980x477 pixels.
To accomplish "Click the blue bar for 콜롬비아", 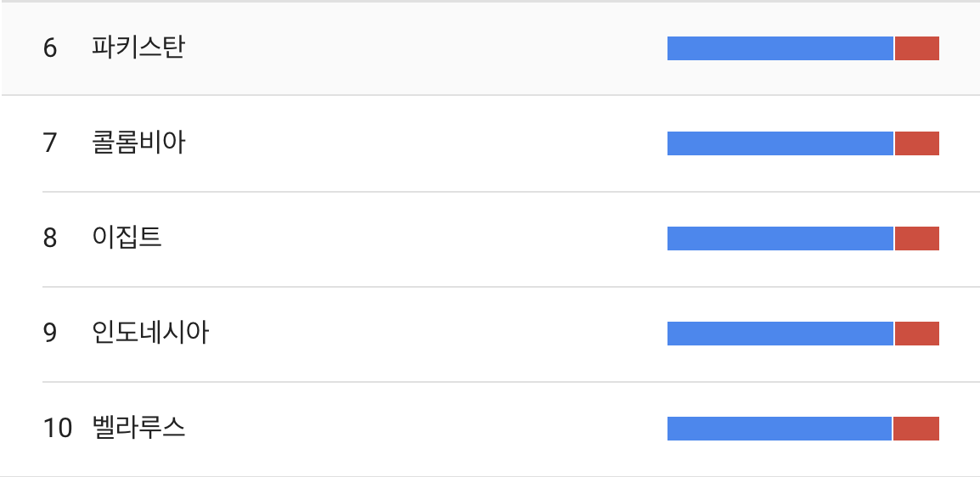I will pyautogui.click(x=780, y=143).
